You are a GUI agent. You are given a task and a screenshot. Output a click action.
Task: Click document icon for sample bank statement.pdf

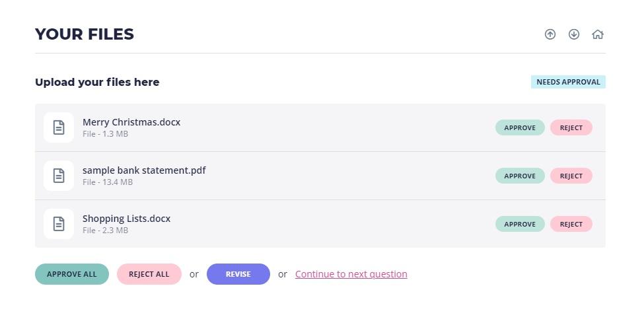(x=59, y=176)
